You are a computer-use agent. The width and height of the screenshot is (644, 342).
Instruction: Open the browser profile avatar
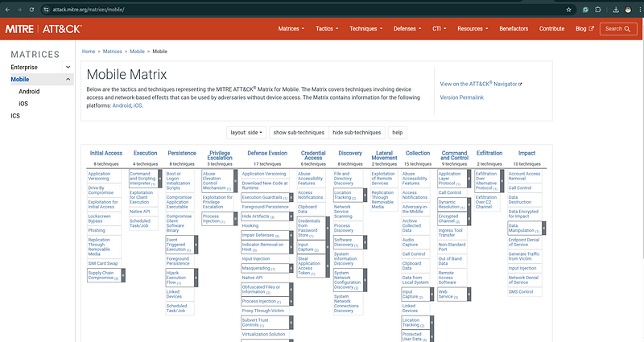coord(628,10)
